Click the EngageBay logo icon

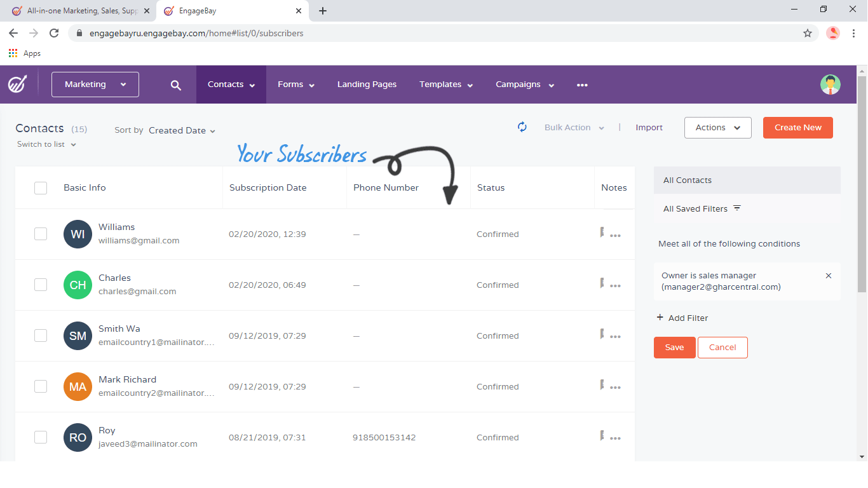tap(17, 84)
